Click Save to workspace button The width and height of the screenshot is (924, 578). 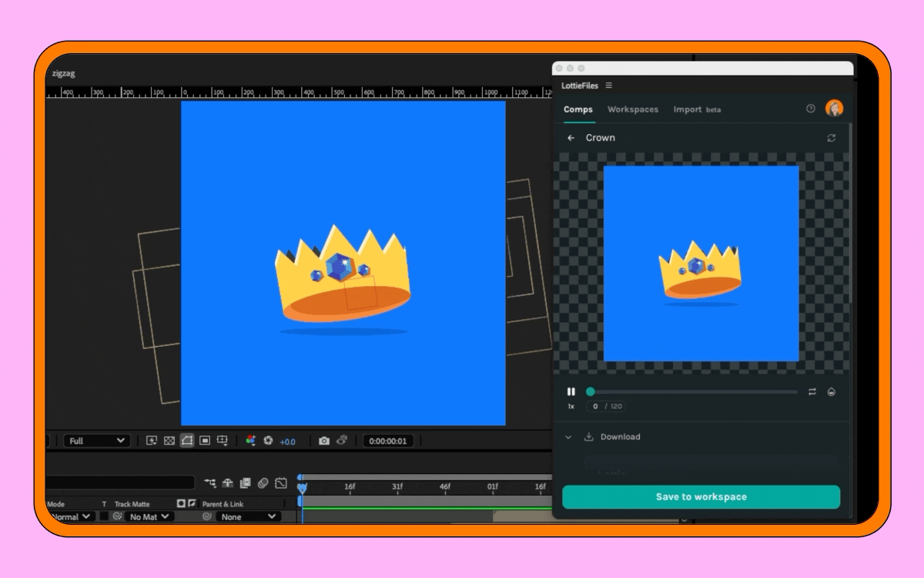tap(701, 497)
